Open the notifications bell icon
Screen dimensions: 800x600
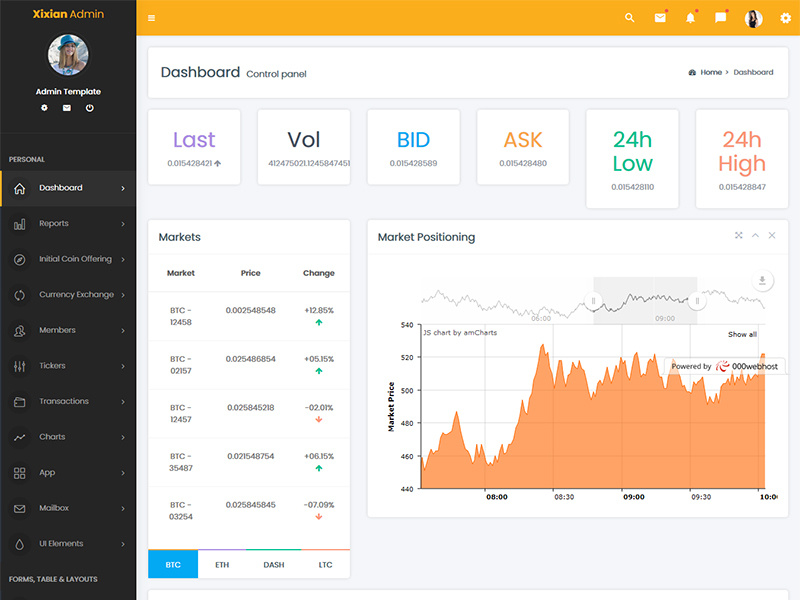(x=691, y=17)
